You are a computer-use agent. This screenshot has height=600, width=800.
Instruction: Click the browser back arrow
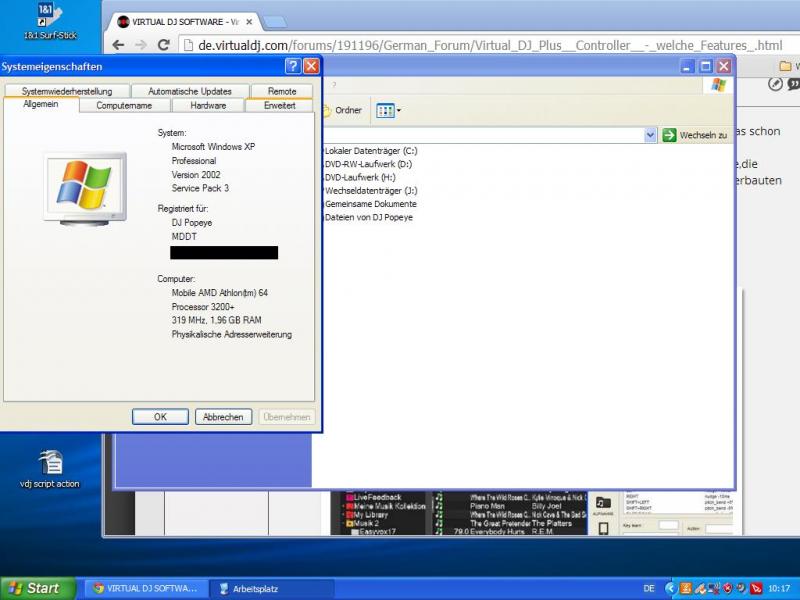pos(118,45)
